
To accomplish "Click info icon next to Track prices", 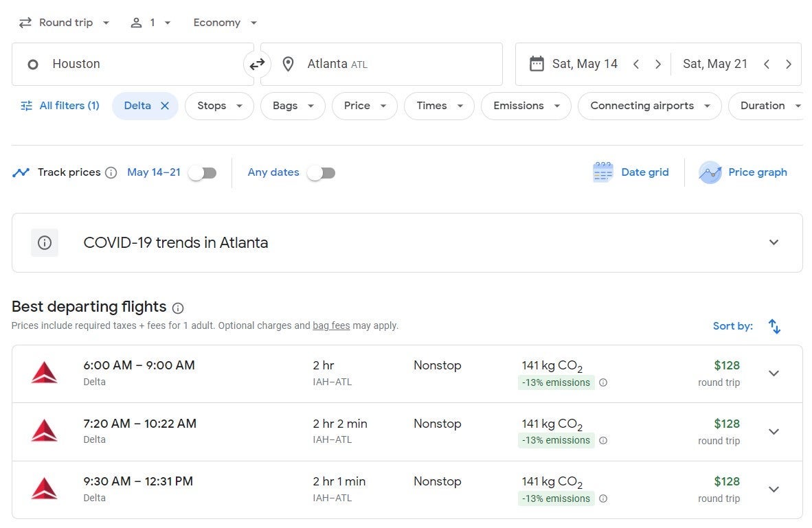I will 111,172.
